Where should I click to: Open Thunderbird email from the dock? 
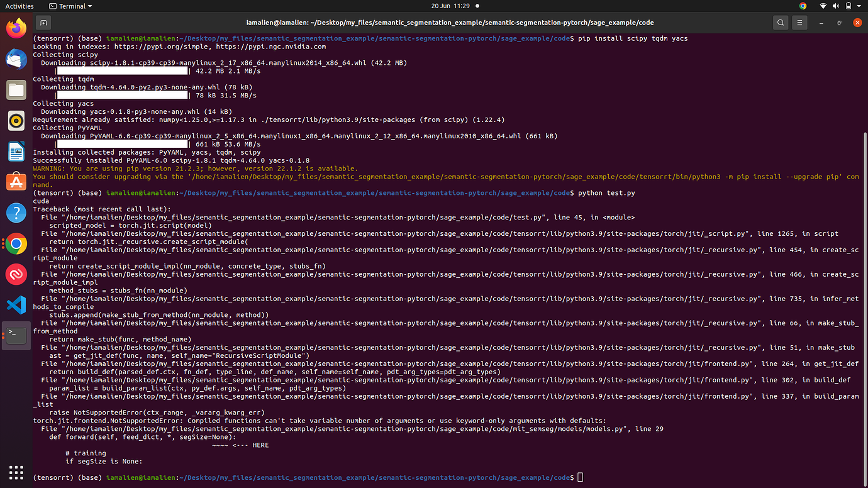pos(16,59)
